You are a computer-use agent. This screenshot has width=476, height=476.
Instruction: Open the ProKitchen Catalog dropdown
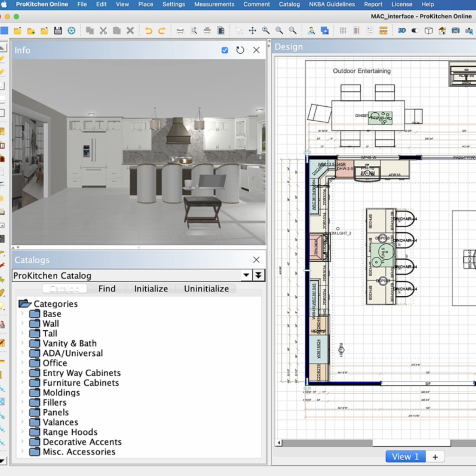[246, 275]
